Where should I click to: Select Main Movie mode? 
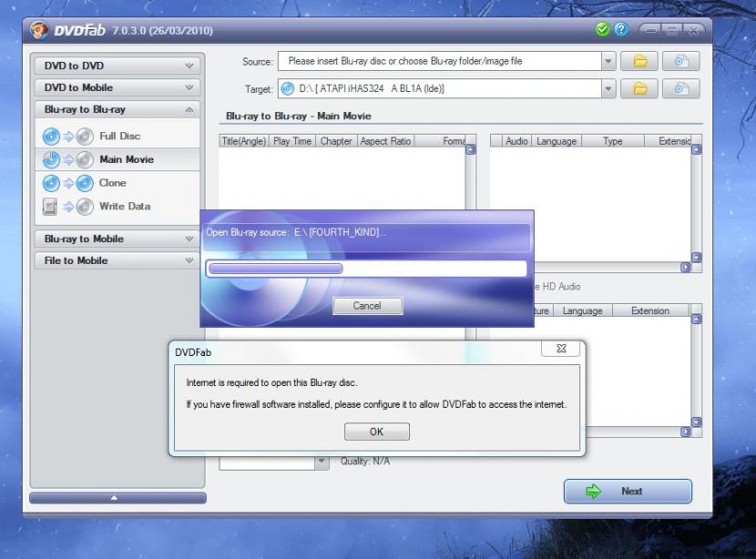point(117,159)
